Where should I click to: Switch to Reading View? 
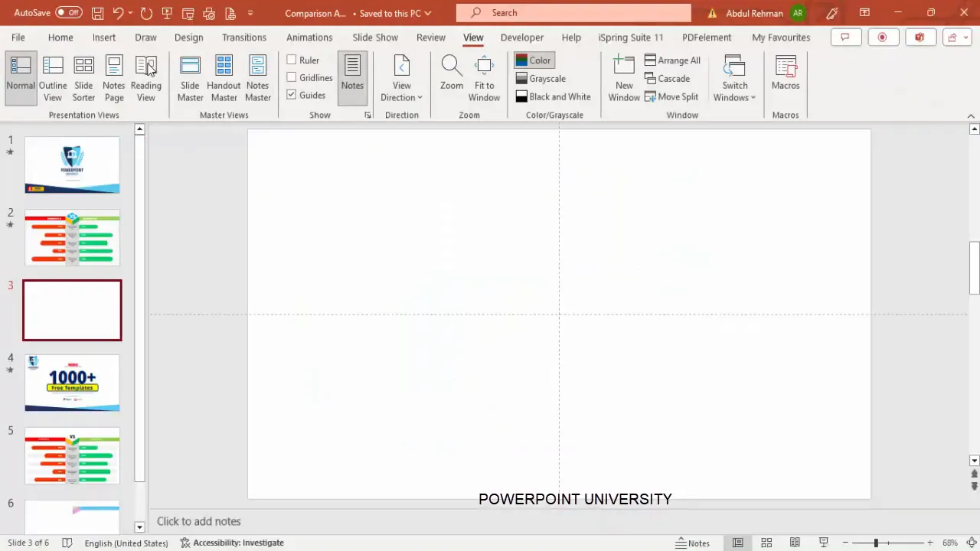point(145,79)
